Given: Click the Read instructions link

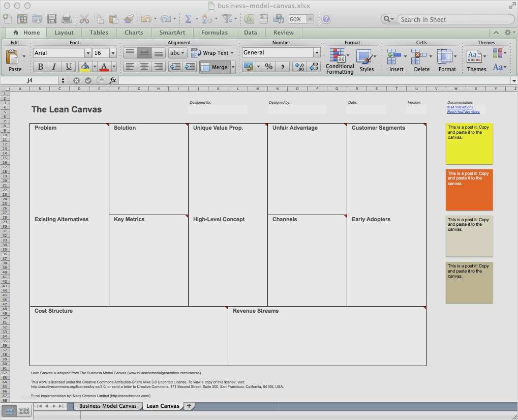Looking at the screenshot, I should click(460, 107).
